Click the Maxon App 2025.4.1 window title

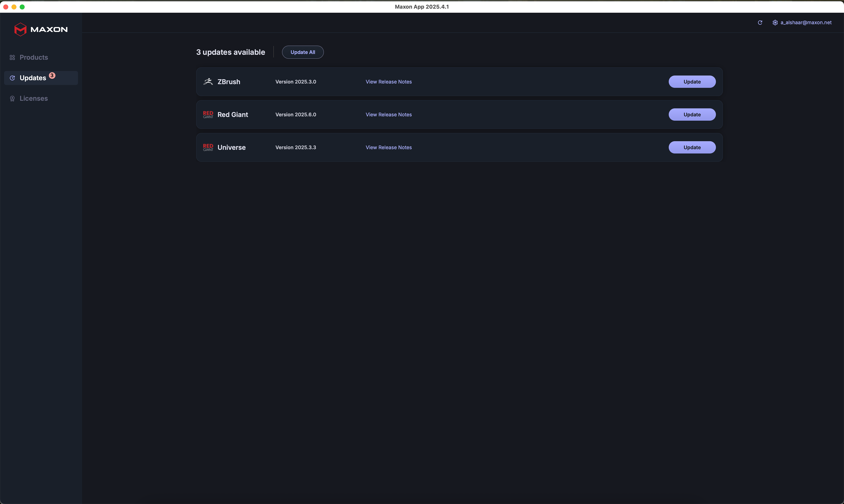coord(422,7)
